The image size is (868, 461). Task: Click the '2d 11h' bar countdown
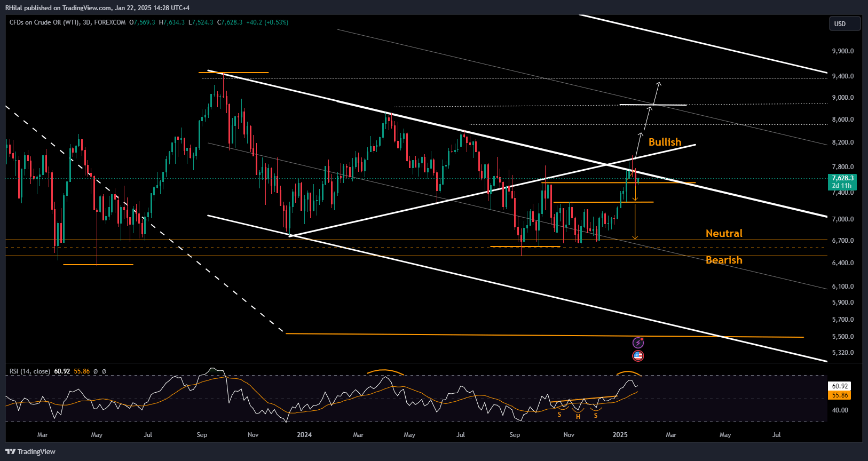point(842,186)
